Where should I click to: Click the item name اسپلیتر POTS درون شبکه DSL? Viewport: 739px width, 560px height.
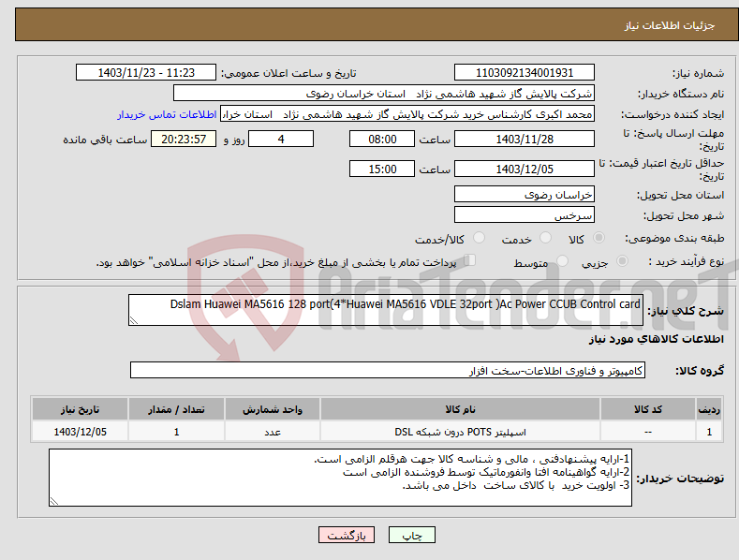(x=460, y=432)
